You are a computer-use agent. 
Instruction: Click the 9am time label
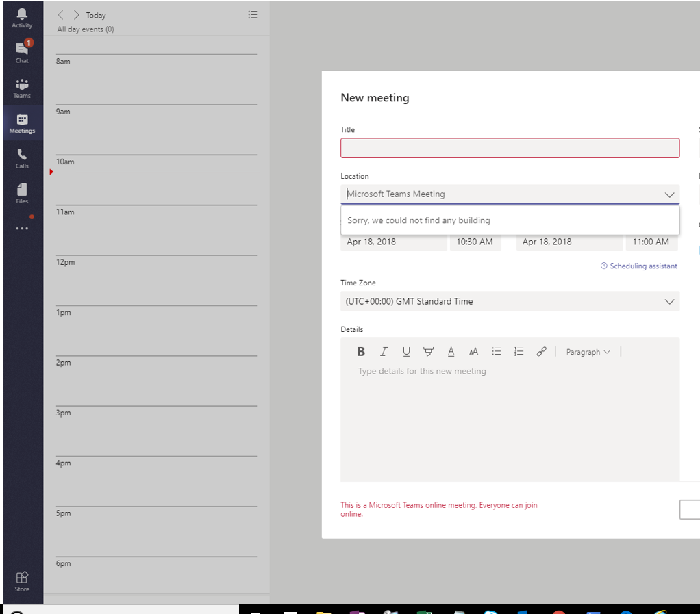(x=63, y=112)
